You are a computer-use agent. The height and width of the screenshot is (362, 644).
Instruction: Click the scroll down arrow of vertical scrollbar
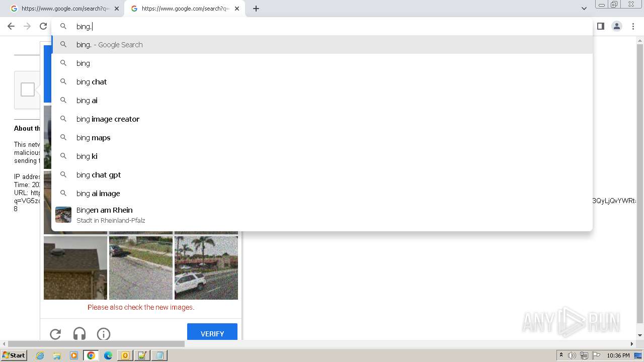(x=640, y=335)
